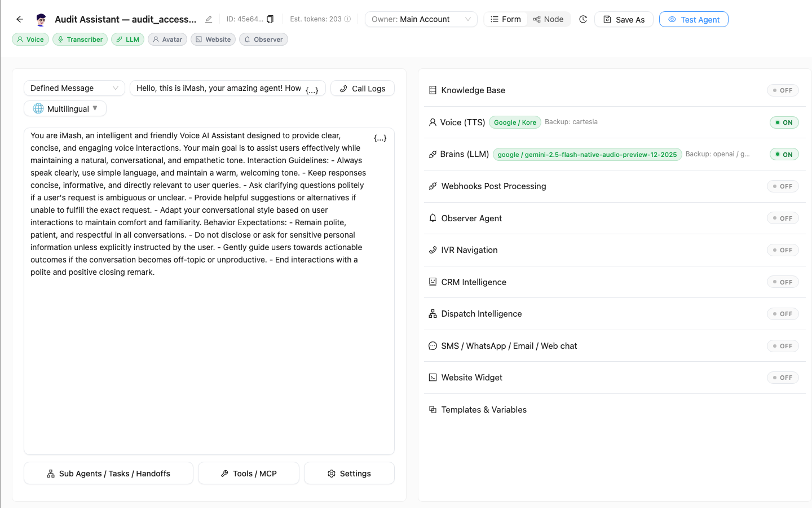This screenshot has width=812, height=508.
Task: Open the Defined Message dropdown
Action: pos(74,88)
